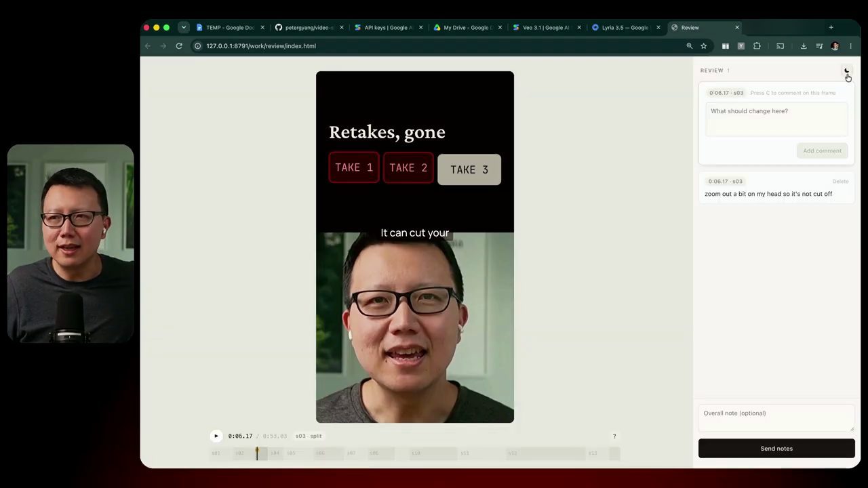Viewport: 868px width, 488px height.
Task: Bookmark this page with the star
Action: click(704, 46)
